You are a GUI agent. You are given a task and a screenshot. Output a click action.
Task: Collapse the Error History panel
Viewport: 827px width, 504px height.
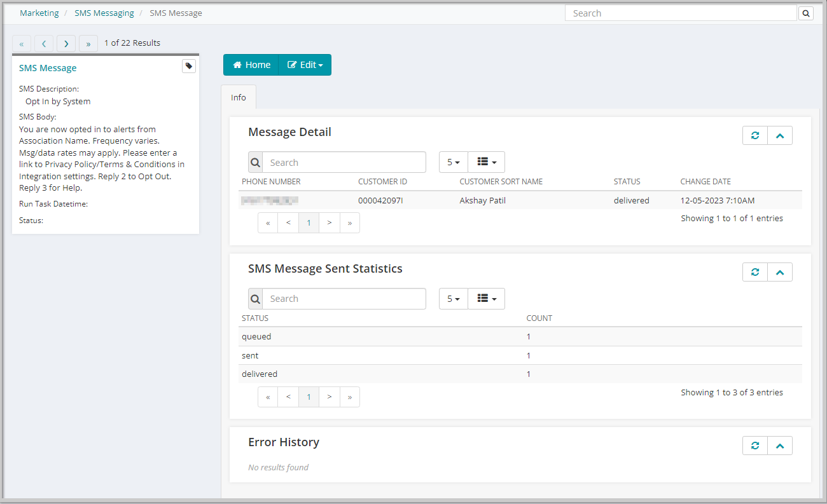(780, 445)
